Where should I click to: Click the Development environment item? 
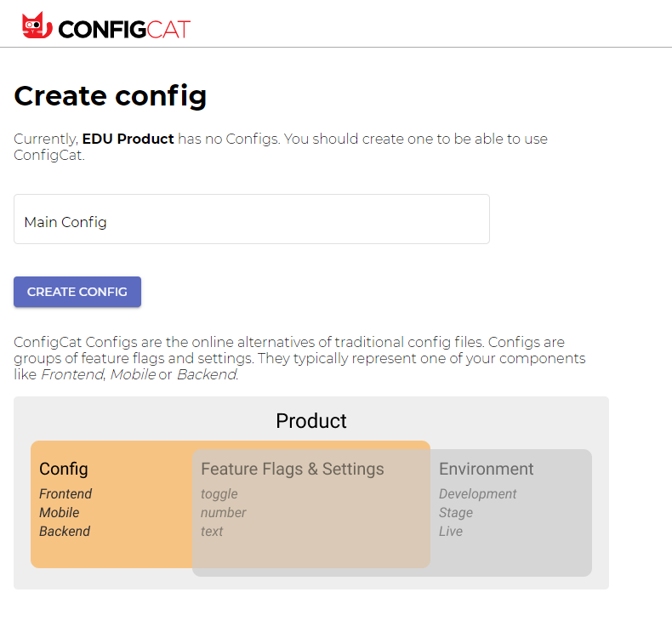pyautogui.click(x=477, y=494)
